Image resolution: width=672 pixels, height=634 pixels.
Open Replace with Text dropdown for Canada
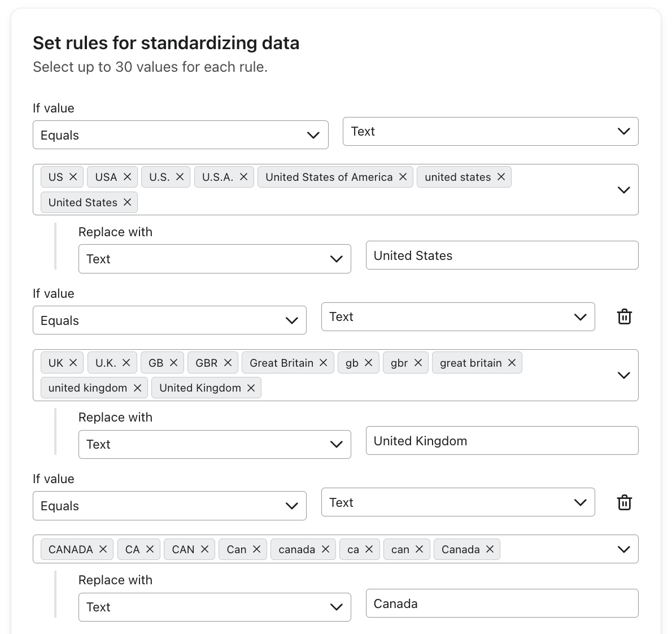[215, 607]
